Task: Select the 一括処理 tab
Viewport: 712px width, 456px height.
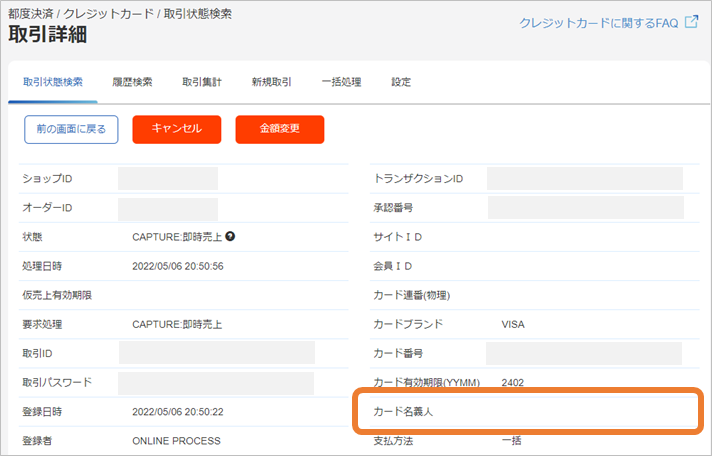Action: pos(341,82)
